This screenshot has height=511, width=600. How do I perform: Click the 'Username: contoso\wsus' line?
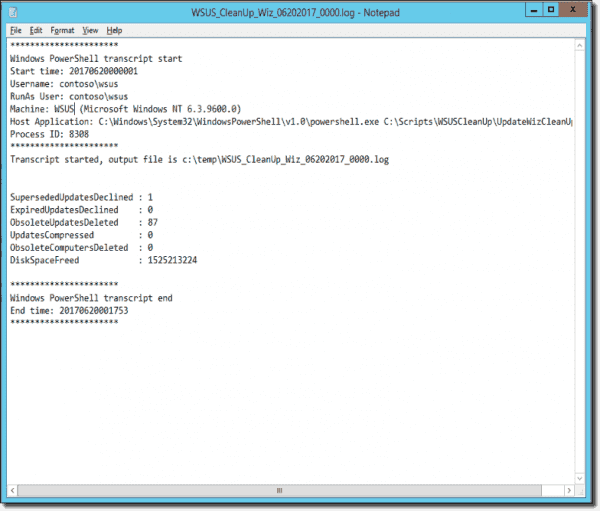(64, 84)
